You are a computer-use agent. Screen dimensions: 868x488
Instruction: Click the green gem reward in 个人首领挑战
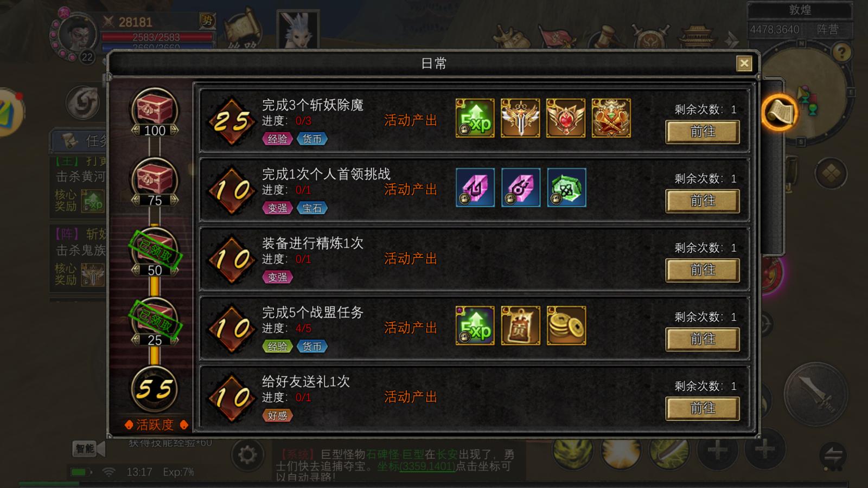click(x=566, y=188)
